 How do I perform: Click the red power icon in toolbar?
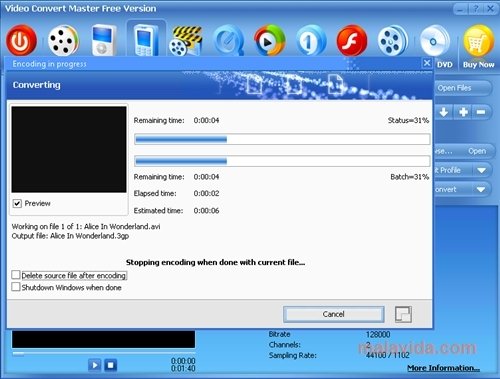click(x=21, y=41)
